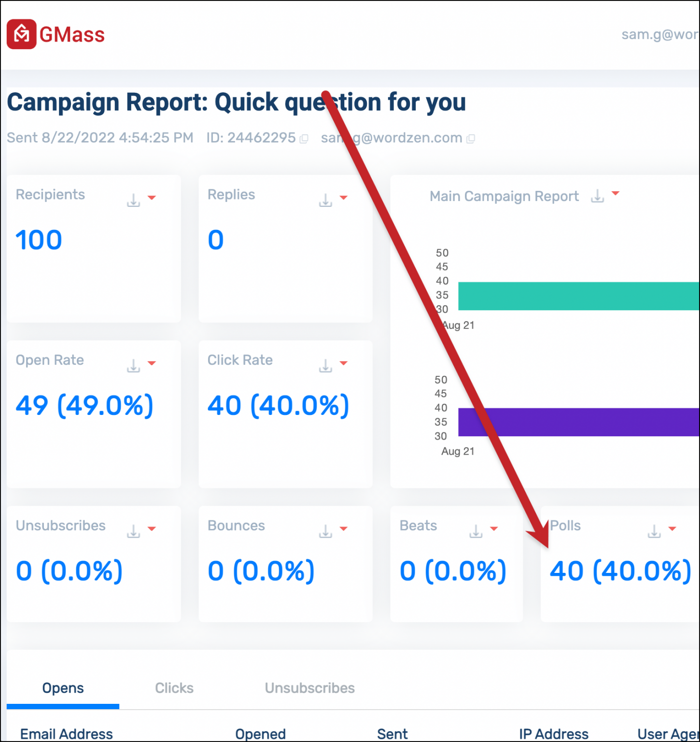Click the Open Rate value 49 (49.0%)
The width and height of the screenshot is (700, 742).
point(84,405)
